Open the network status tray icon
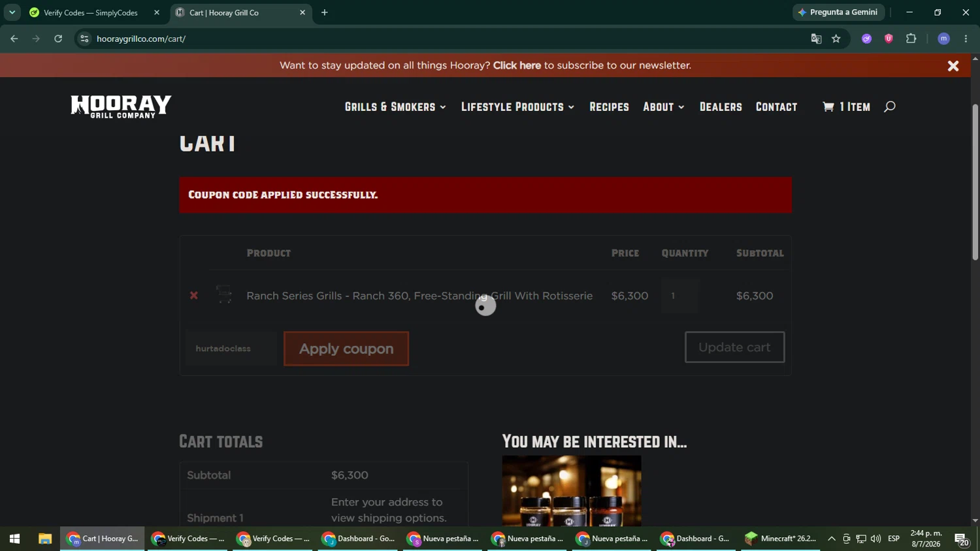This screenshot has width=980, height=551. [861, 539]
